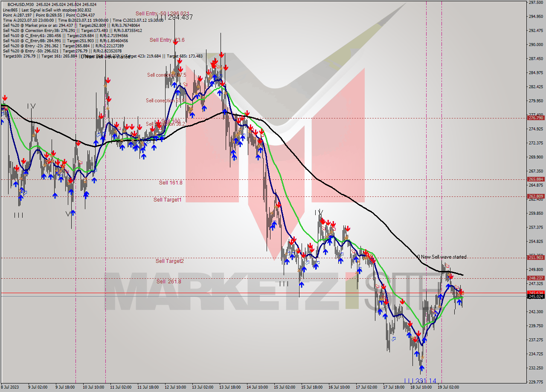Click the '16 Jul 10:00' time label

[339, 387]
